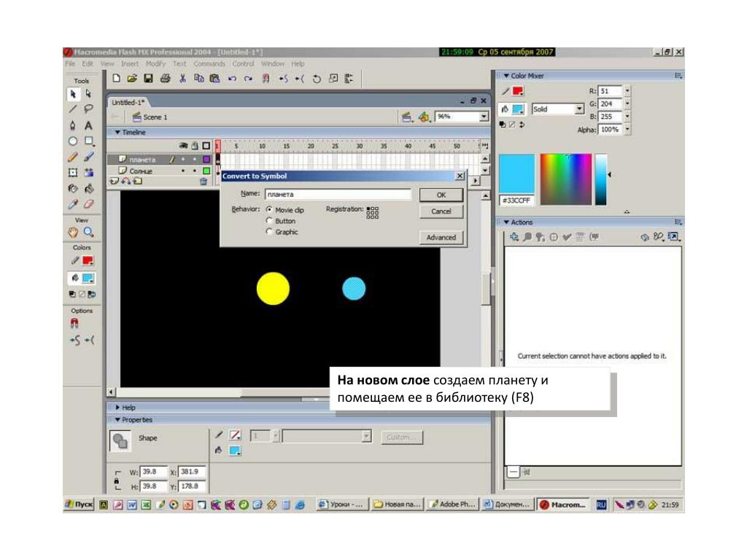Select the Fill Transform tool
This screenshot has width=747, height=560.
click(88, 172)
